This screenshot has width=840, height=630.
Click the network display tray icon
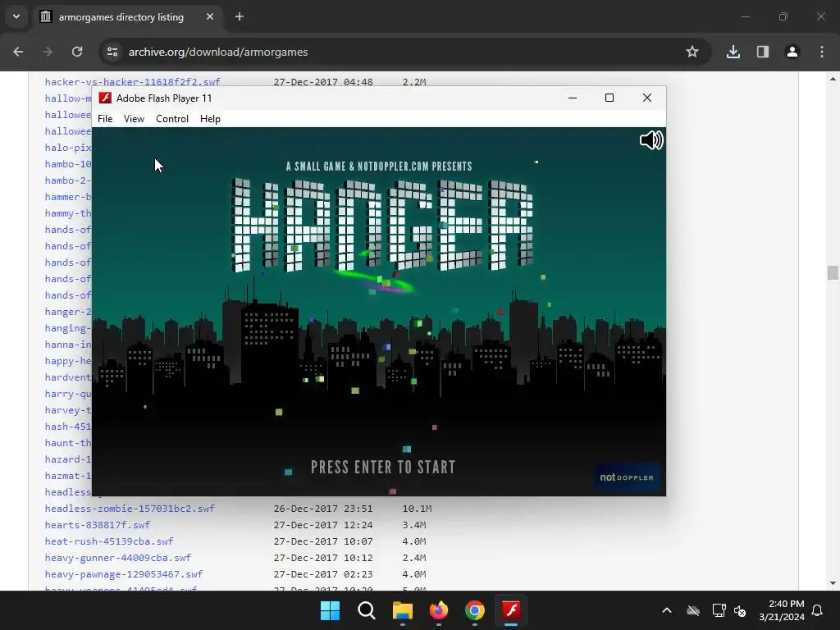(x=719, y=610)
